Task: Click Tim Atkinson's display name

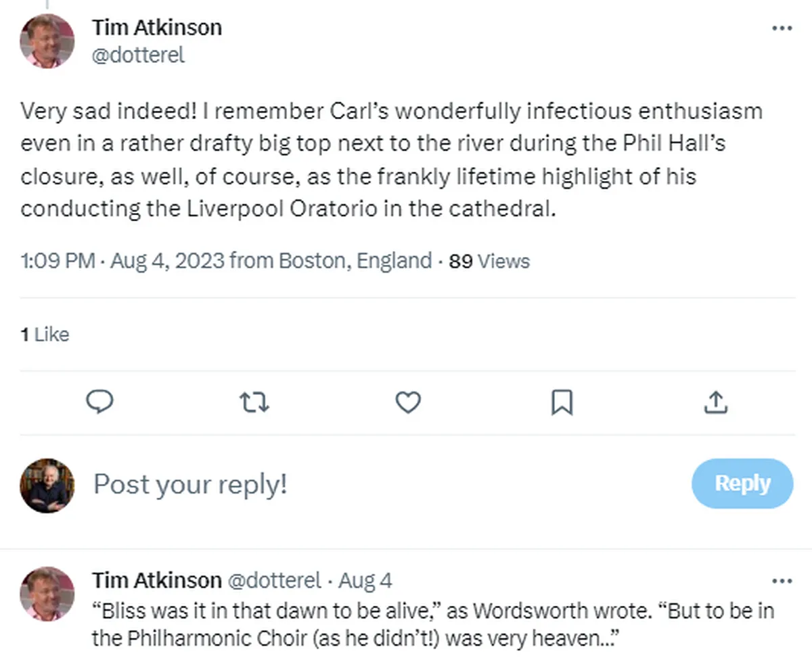Action: tap(156, 27)
